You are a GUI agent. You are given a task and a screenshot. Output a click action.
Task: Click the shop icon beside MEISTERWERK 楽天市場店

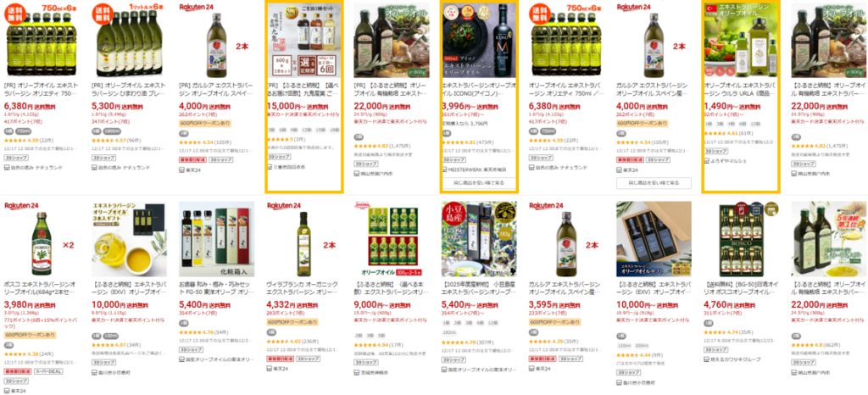(x=445, y=170)
